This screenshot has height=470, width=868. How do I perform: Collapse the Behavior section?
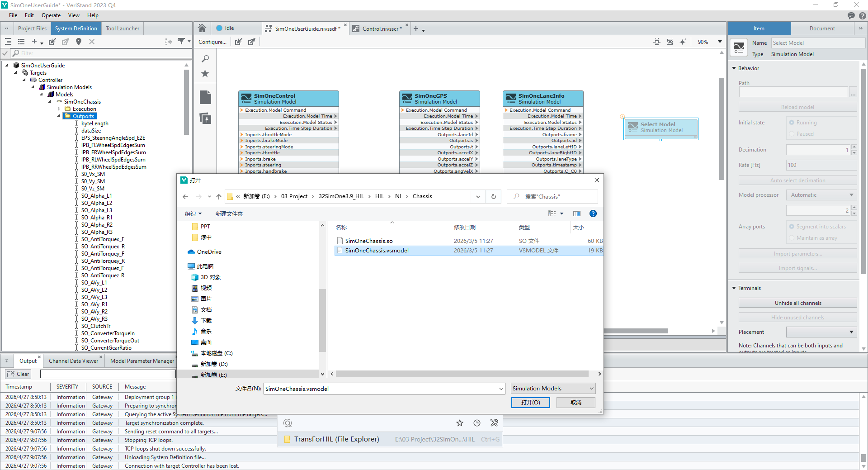(x=734, y=68)
